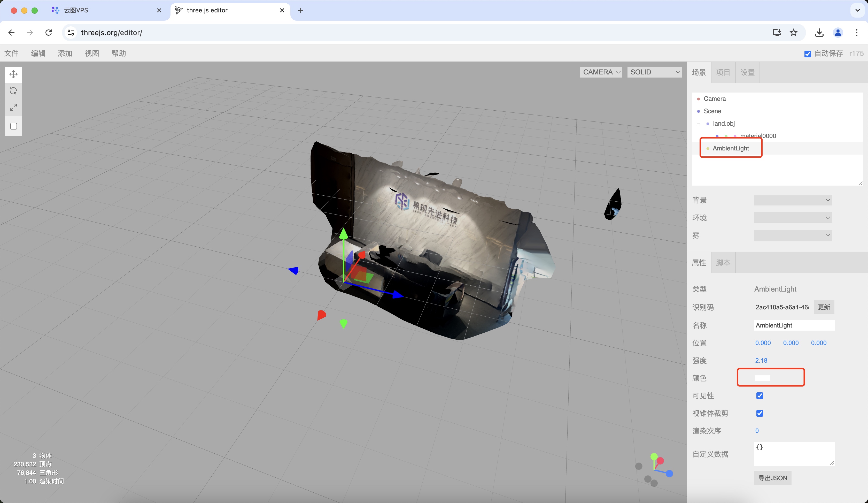Toggle the 自动保存 autosave checkbox
The width and height of the screenshot is (868, 503).
[808, 54]
